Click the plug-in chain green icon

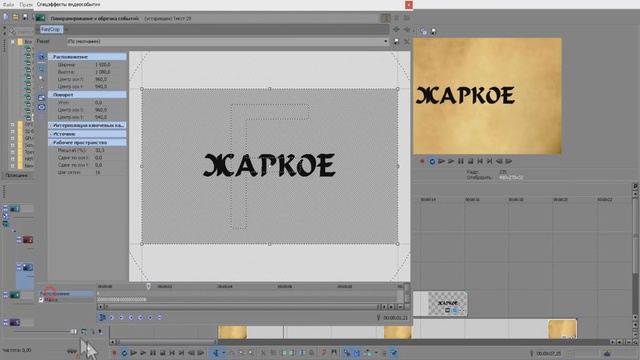pos(396,29)
